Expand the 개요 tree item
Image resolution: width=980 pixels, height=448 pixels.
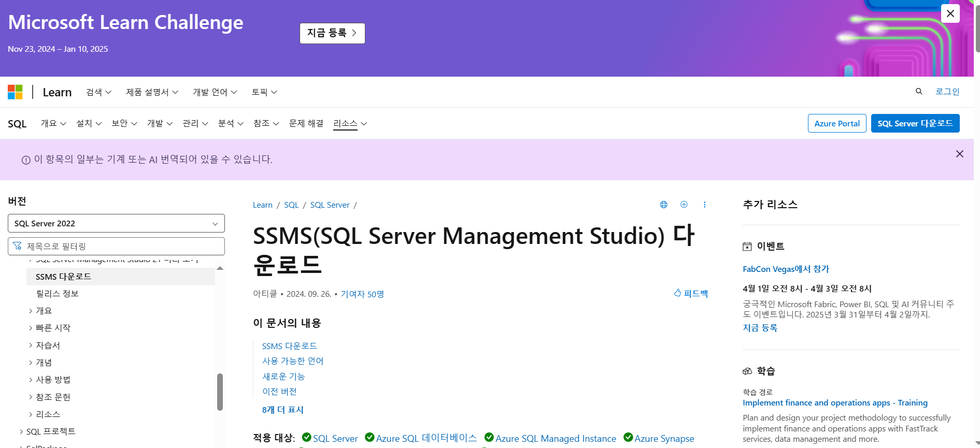pyautogui.click(x=31, y=311)
